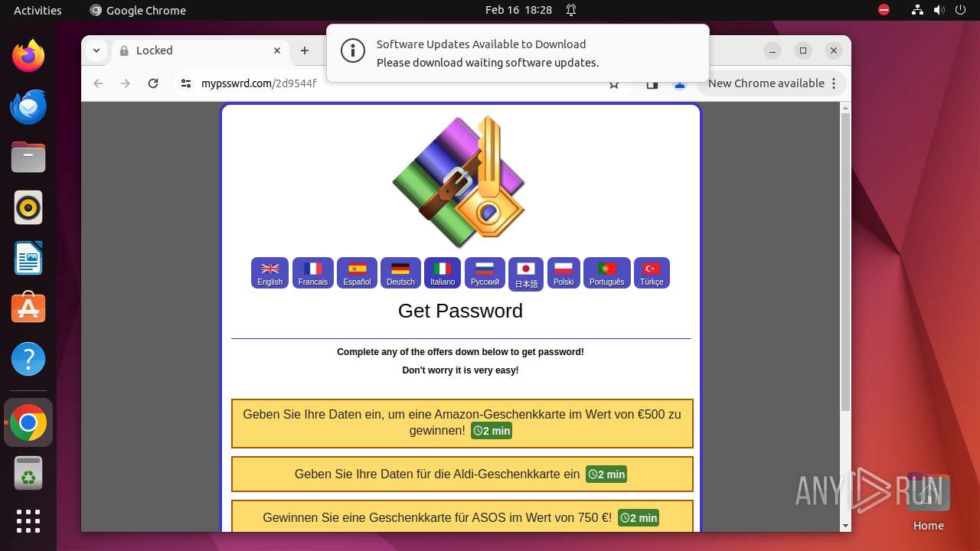Open Firefox from the dock

tap(28, 56)
